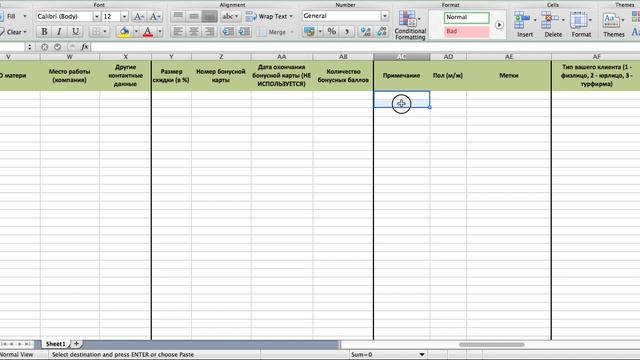Increase decimal places icon

pyautogui.click(x=366, y=31)
